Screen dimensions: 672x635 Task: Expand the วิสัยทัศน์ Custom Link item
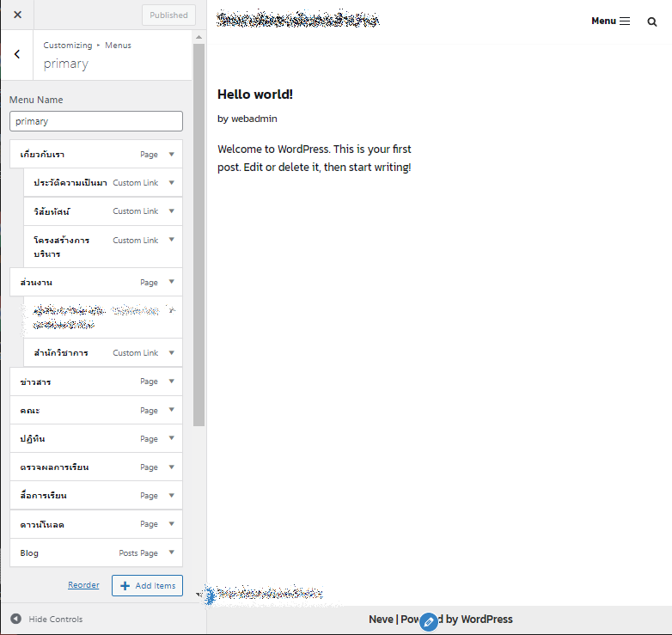pyautogui.click(x=171, y=211)
